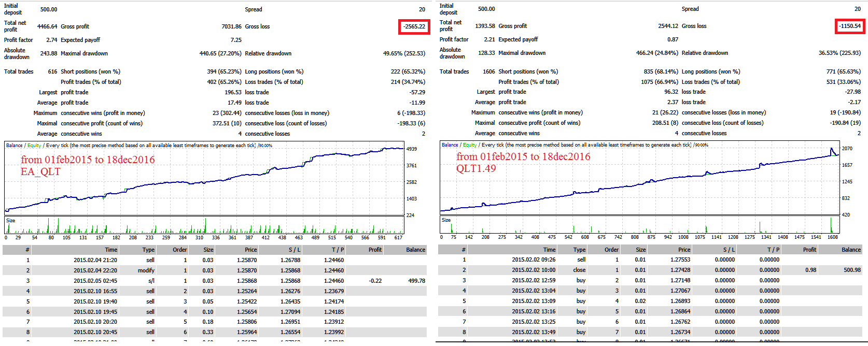Click maximal drawdown 466.24 (24.84%)
This screenshot has width=868, height=346.
point(657,53)
